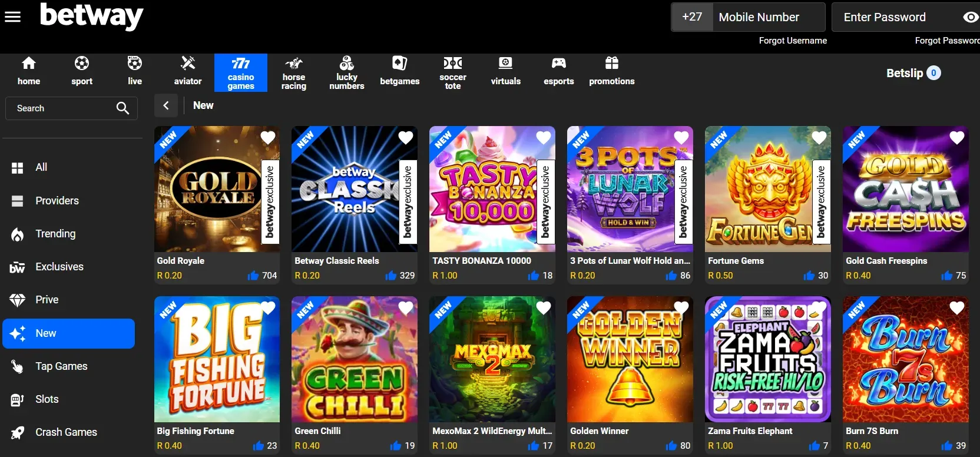
Task: Favorite MexoMax 2 heart icon
Action: (x=544, y=308)
